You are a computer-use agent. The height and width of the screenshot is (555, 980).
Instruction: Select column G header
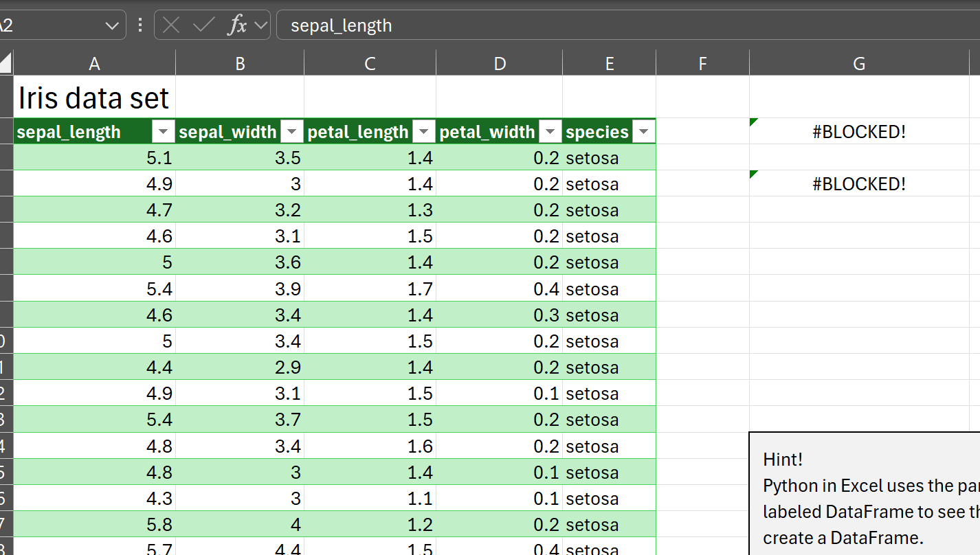[858, 63]
